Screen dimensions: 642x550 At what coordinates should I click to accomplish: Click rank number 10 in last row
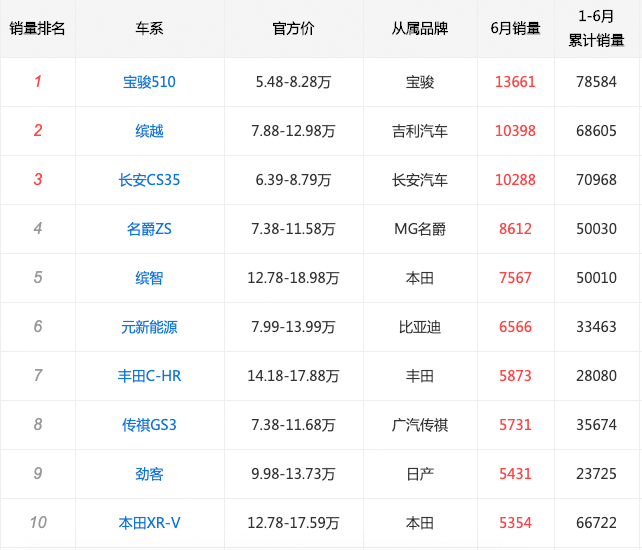(38, 523)
